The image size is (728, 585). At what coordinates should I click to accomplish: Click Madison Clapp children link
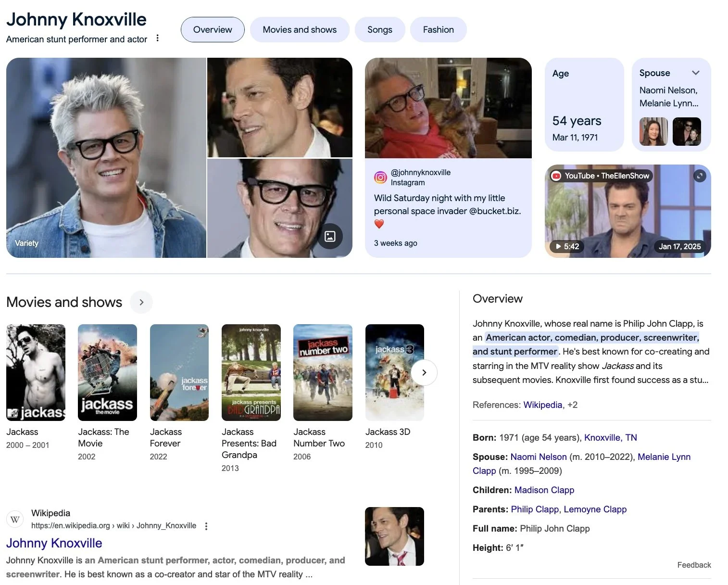[544, 490]
